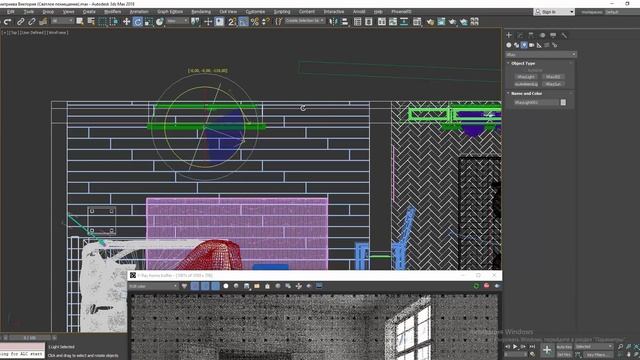Click the Bind to Space Warp icon
Viewport: 640px width, 360px height.
[x=43, y=21]
